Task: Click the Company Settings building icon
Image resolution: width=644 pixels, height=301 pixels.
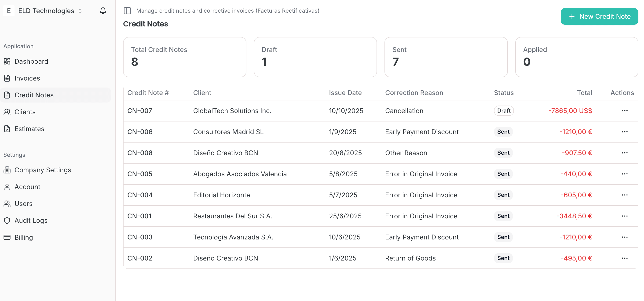Action: (7, 170)
